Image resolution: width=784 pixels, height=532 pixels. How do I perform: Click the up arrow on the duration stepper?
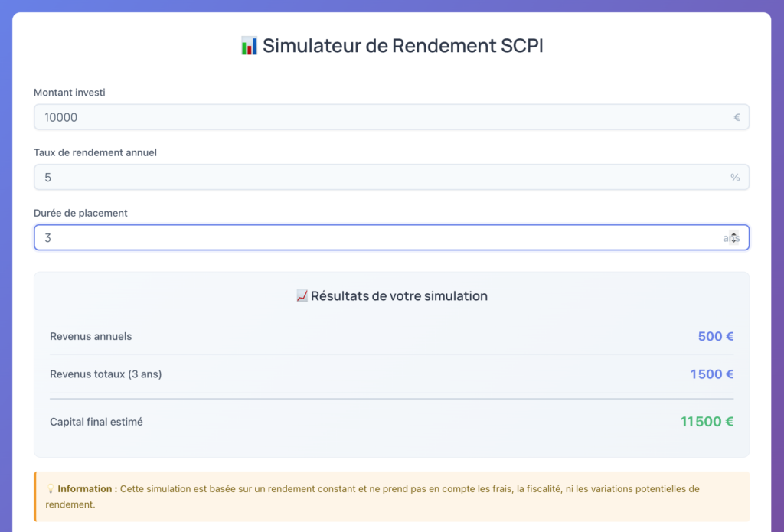tap(733, 233)
